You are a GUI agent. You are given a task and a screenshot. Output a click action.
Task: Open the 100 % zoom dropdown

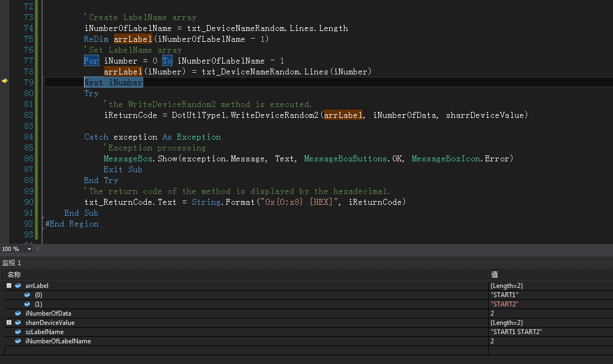pos(29,249)
